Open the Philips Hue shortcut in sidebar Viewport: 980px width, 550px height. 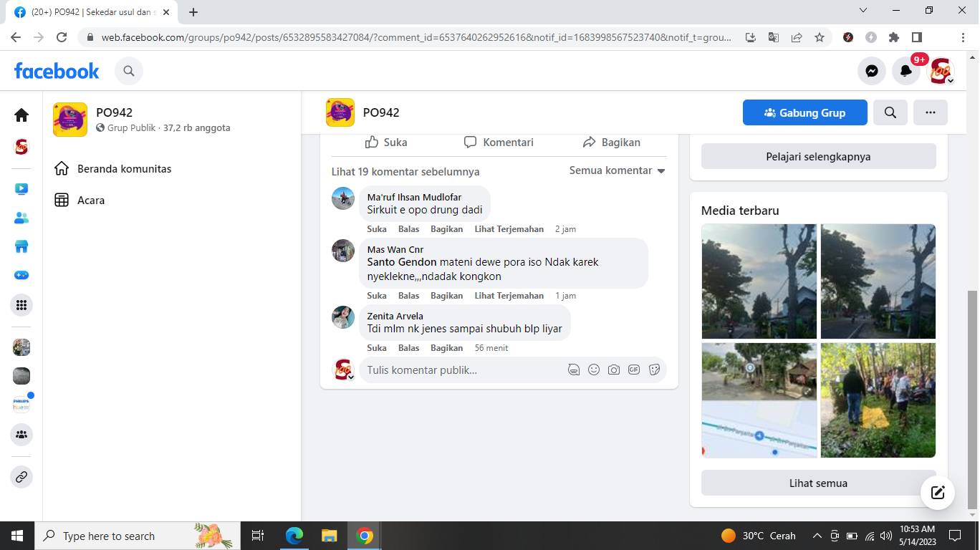click(21, 405)
